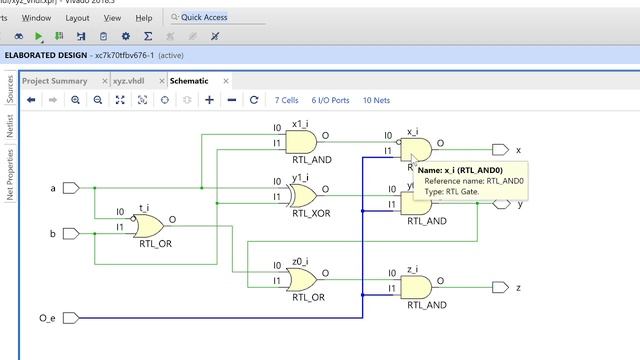This screenshot has width=640, height=360.
Task: Go back with the Previous arrow icon
Action: point(31,100)
